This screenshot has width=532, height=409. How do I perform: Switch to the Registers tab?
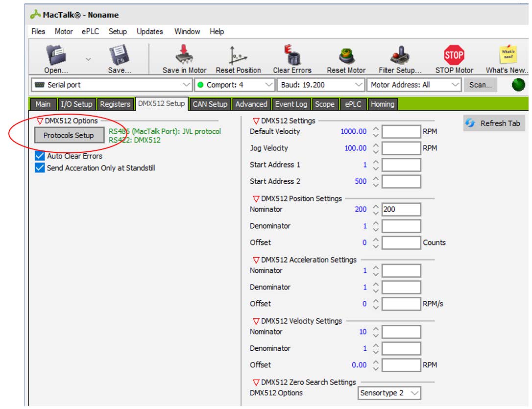[115, 104]
